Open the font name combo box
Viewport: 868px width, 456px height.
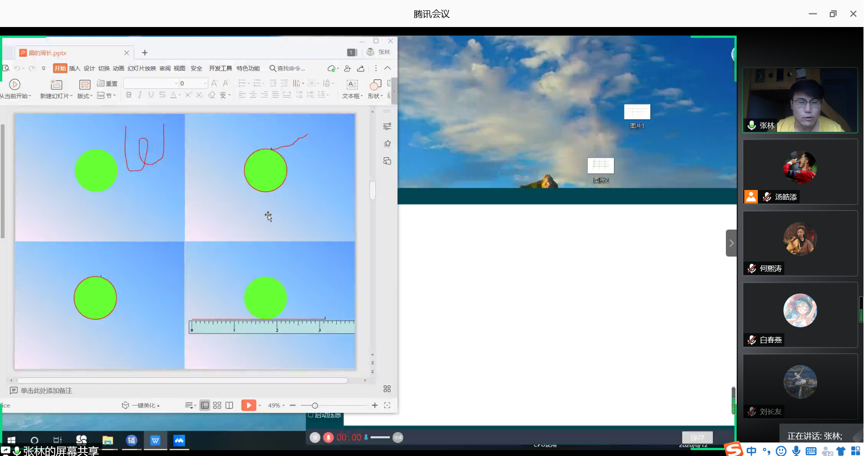click(x=151, y=83)
